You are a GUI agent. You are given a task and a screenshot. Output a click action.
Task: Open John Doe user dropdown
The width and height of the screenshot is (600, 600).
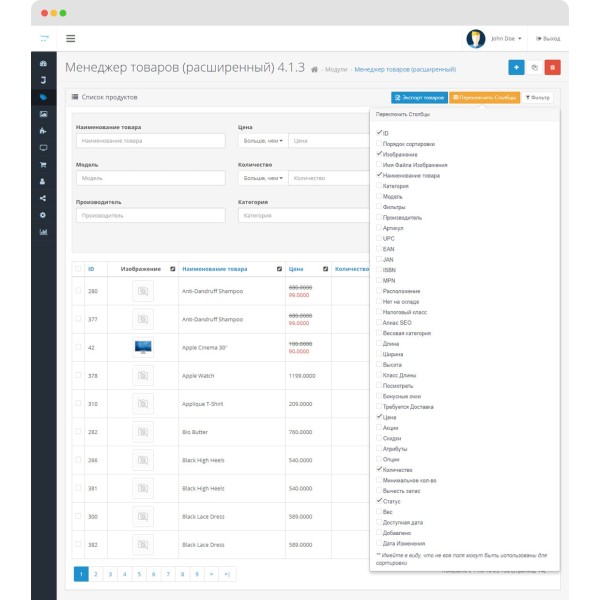click(x=506, y=39)
